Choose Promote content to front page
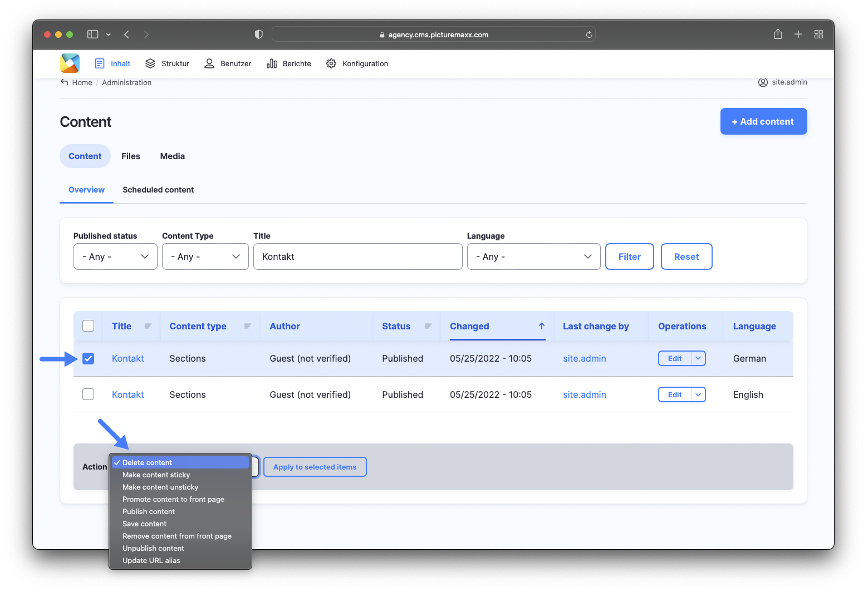This screenshot has width=868, height=602. (180, 499)
